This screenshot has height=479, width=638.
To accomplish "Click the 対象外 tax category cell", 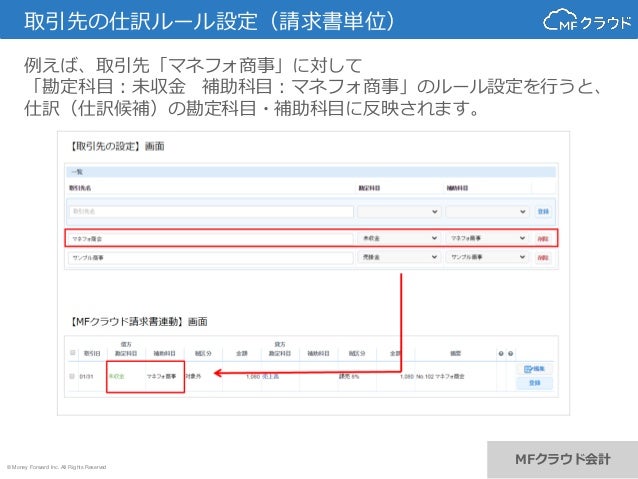I will [x=194, y=376].
